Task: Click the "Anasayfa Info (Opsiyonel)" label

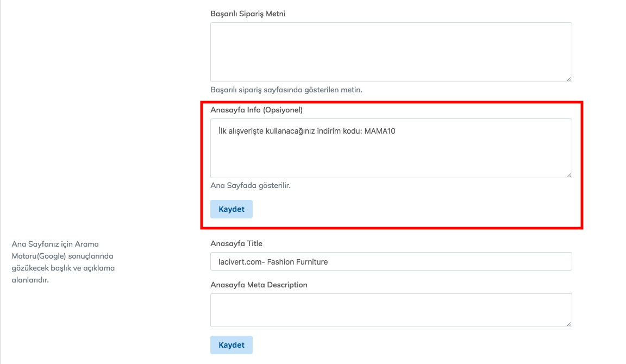Action: [x=256, y=110]
